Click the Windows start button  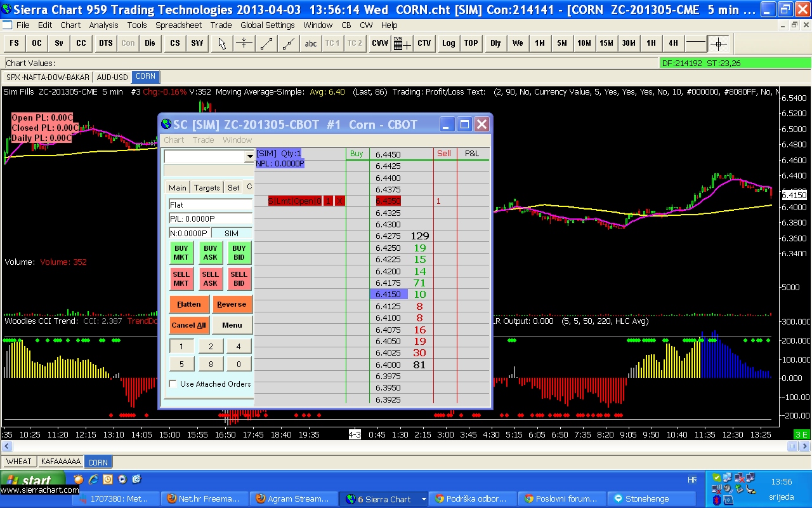[x=33, y=480]
